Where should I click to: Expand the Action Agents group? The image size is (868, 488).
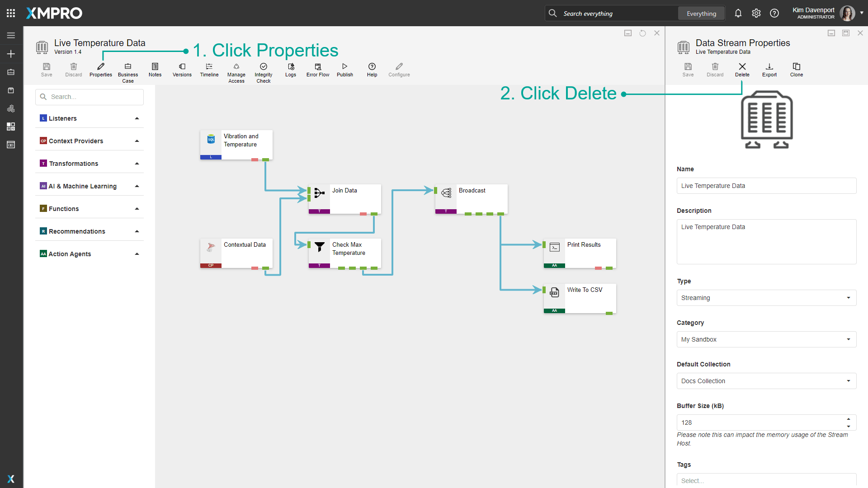(137, 254)
